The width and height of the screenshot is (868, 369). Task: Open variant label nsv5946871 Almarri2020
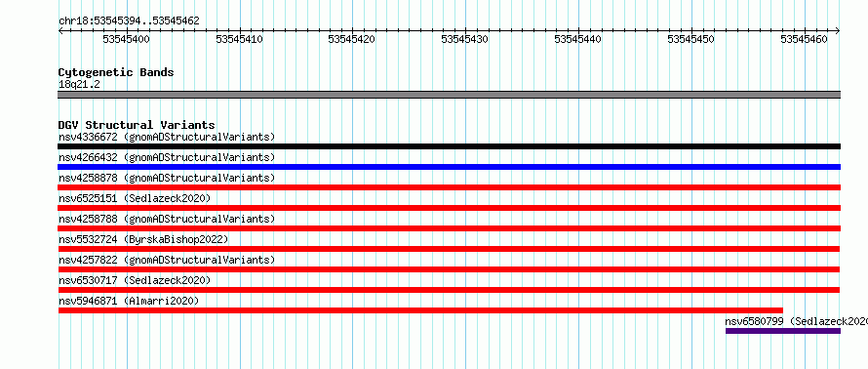(x=129, y=301)
